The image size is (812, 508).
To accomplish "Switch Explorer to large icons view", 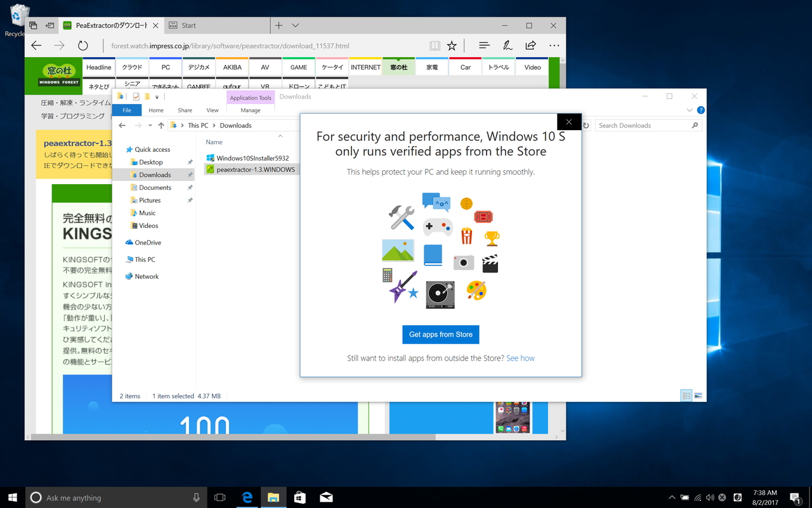I will [x=698, y=396].
